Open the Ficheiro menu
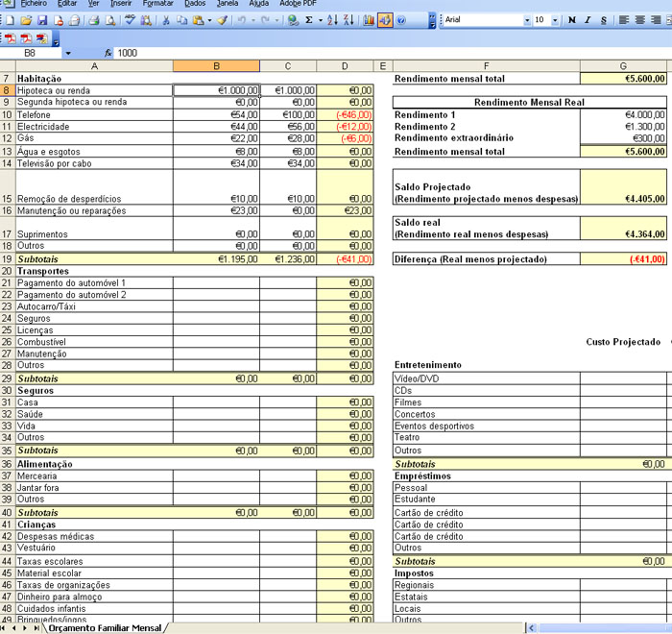Image resolution: width=672 pixels, height=634 pixels. 34,4
